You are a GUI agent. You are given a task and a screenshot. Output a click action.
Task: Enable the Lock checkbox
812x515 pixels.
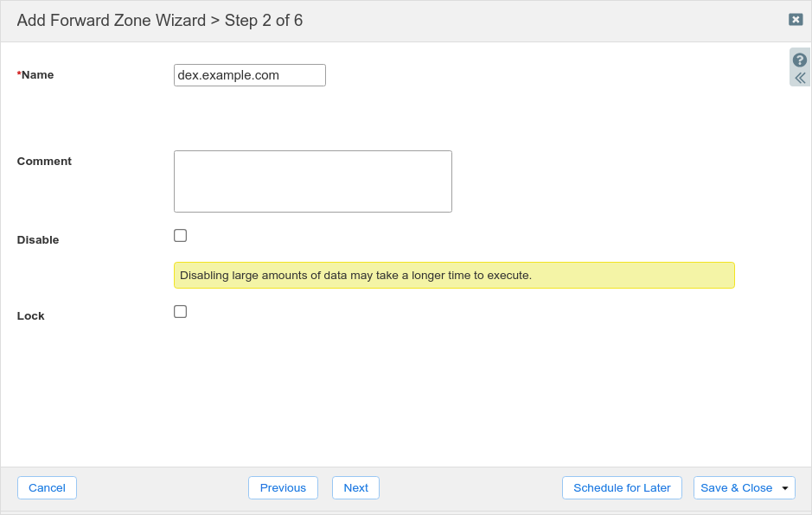click(x=180, y=311)
